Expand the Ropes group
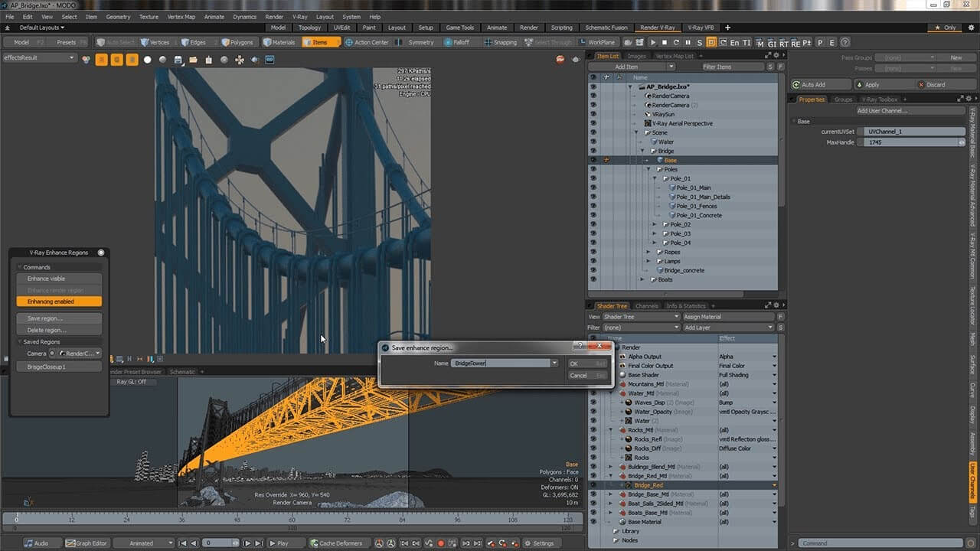 [x=648, y=252]
